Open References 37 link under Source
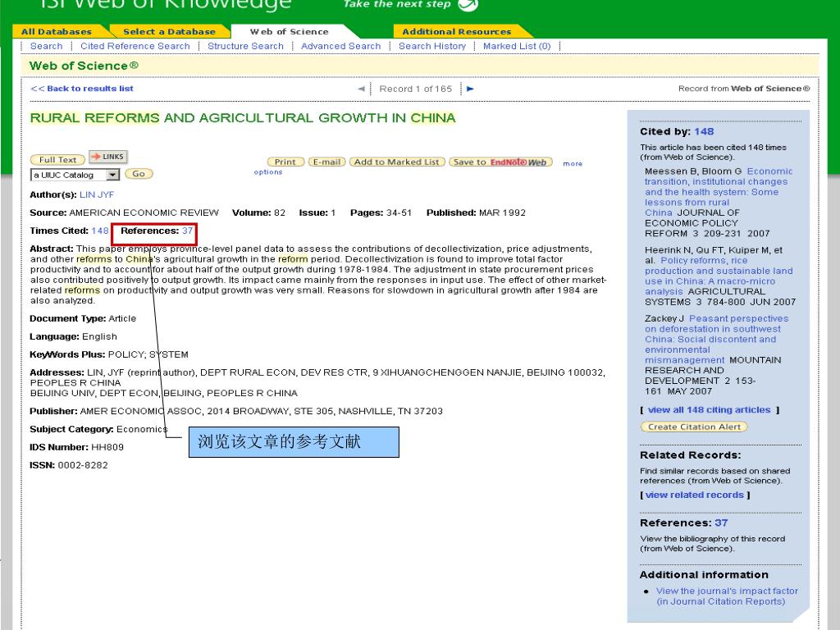The height and width of the screenshot is (630, 840). (188, 231)
